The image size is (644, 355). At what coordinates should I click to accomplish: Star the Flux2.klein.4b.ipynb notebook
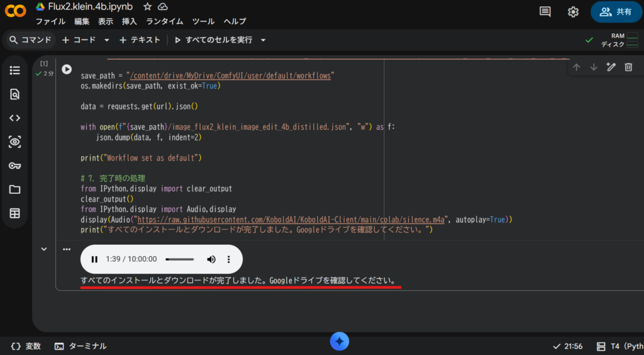click(147, 6)
